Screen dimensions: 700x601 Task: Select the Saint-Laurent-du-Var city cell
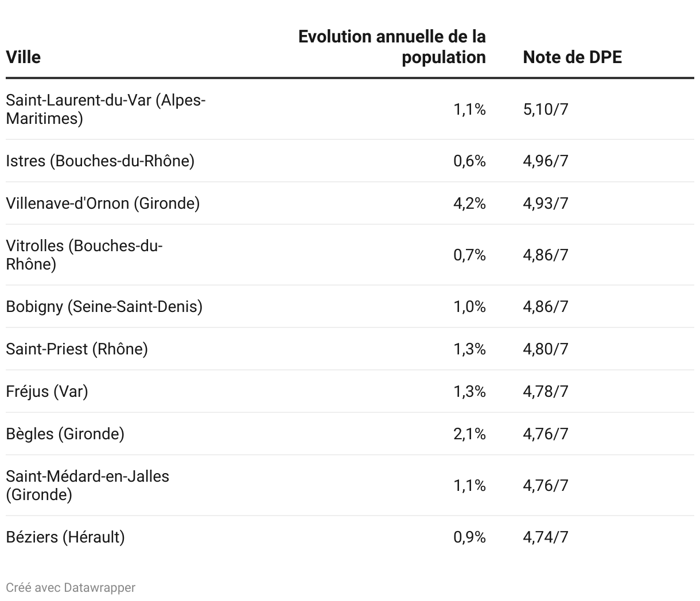106,109
